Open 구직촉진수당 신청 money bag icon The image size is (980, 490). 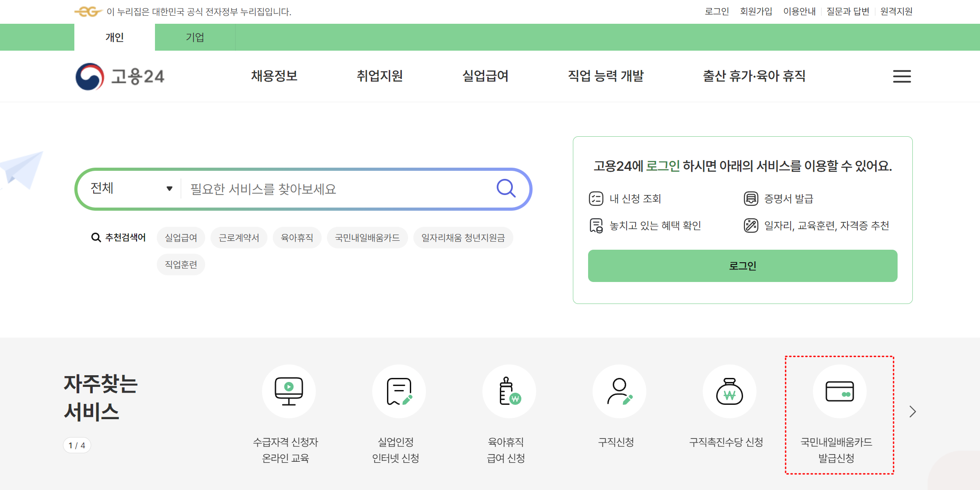click(x=729, y=391)
